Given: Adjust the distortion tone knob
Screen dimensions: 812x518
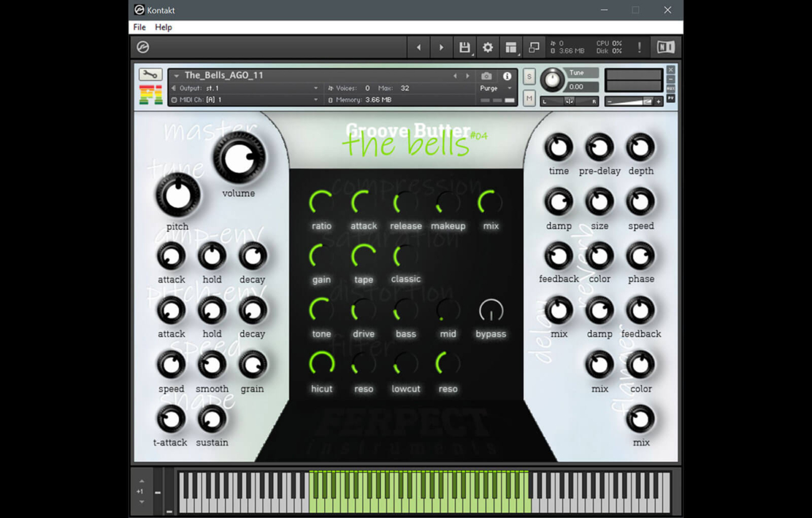Looking at the screenshot, I should (x=321, y=310).
